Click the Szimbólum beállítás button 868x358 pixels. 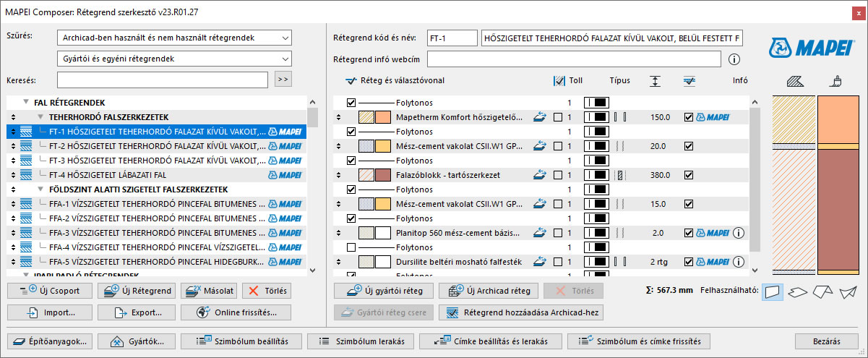coord(240,341)
